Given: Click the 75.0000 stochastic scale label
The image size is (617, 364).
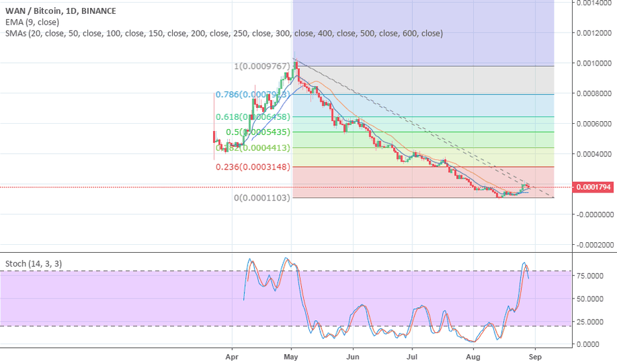Looking at the screenshot, I should 590,276.
